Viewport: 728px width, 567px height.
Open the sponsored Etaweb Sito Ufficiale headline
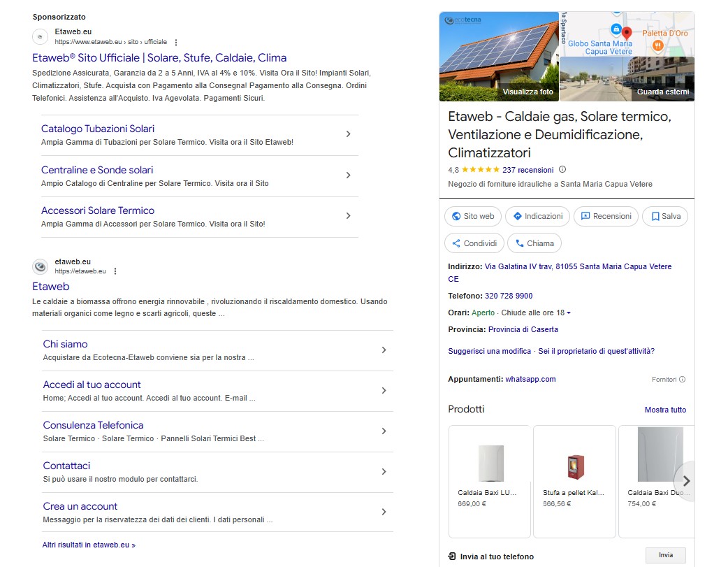[x=159, y=58]
